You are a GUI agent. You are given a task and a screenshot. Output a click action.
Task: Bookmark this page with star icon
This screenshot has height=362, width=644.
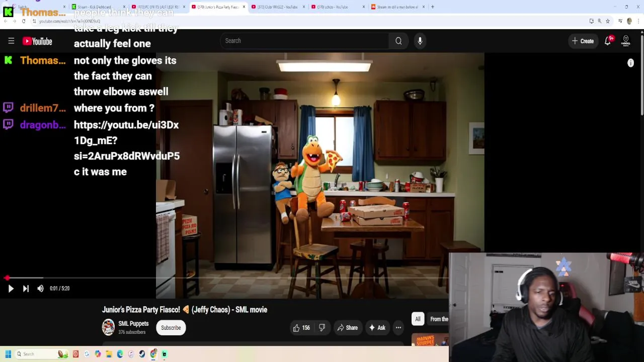[x=608, y=21]
